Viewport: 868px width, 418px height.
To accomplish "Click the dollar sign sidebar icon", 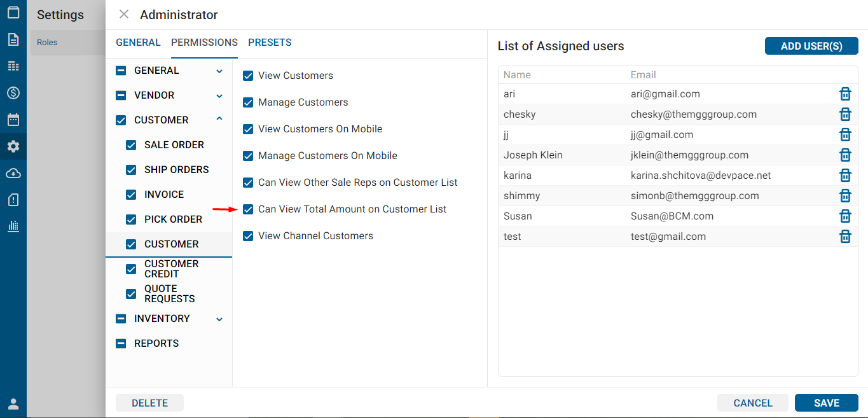I will click(x=13, y=93).
